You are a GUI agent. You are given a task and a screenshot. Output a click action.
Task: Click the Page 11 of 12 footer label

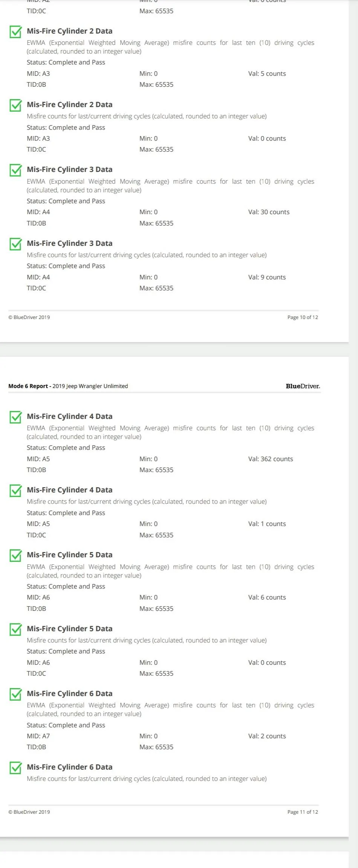pyautogui.click(x=303, y=812)
